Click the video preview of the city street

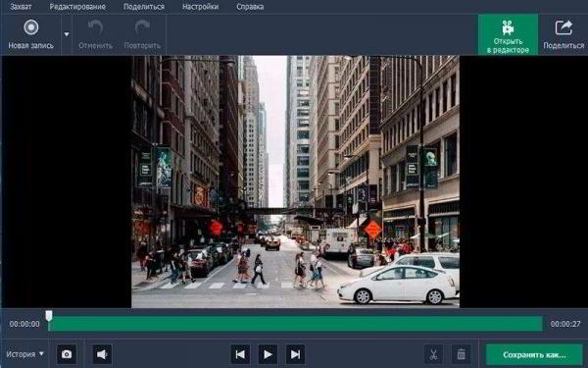tap(295, 182)
